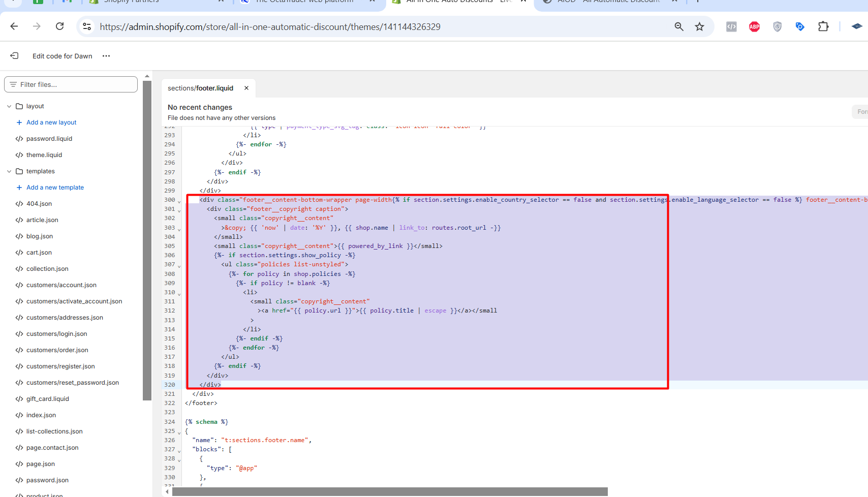
Task: Switch to the sections/footer.liquid tab
Action: pos(200,88)
